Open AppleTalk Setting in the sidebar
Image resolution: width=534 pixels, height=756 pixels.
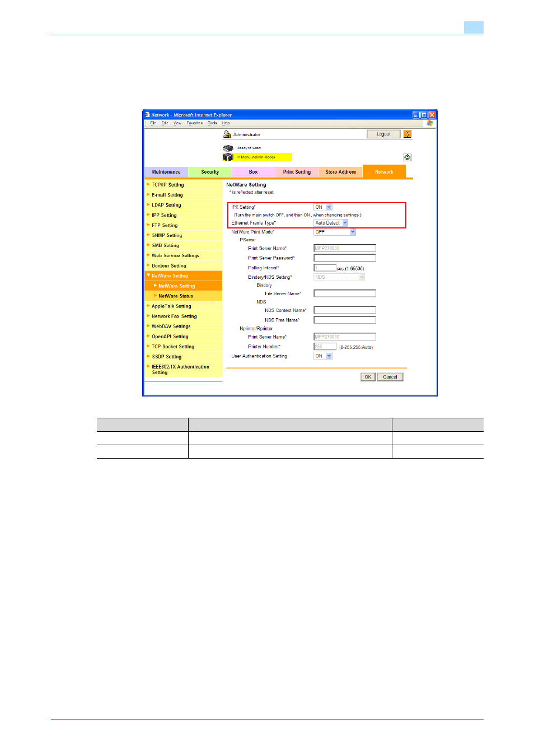[x=184, y=306]
